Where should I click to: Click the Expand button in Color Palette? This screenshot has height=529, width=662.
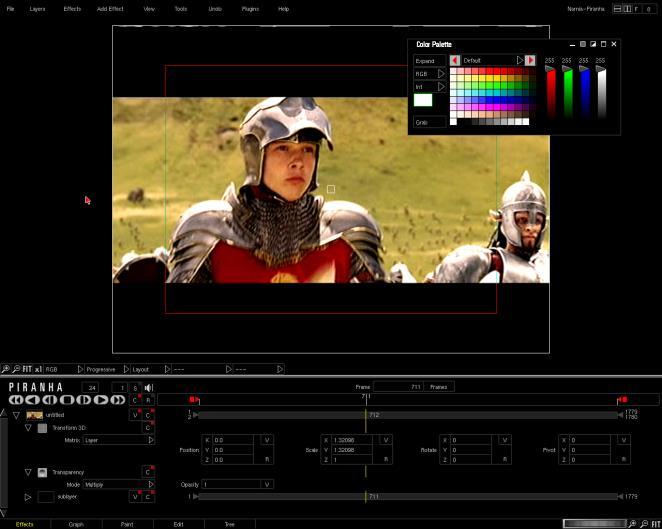pyautogui.click(x=429, y=61)
